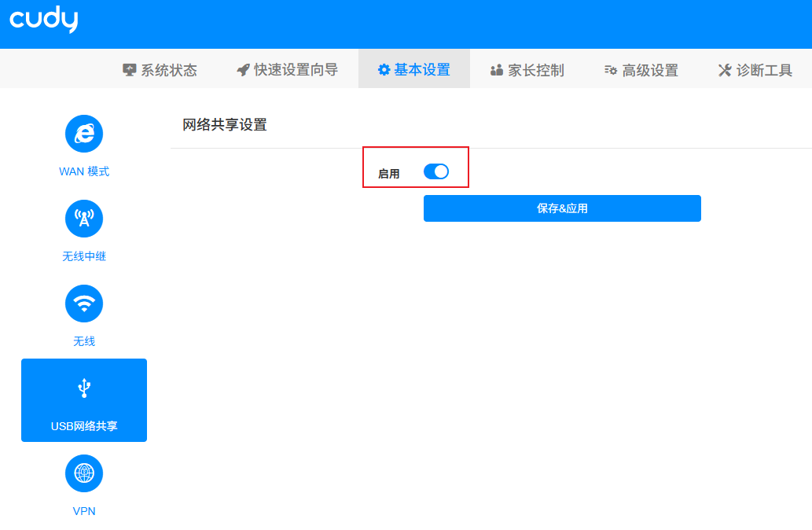The image size is (812, 530).
Task: Open the VPN globe icon
Action: [x=84, y=473]
